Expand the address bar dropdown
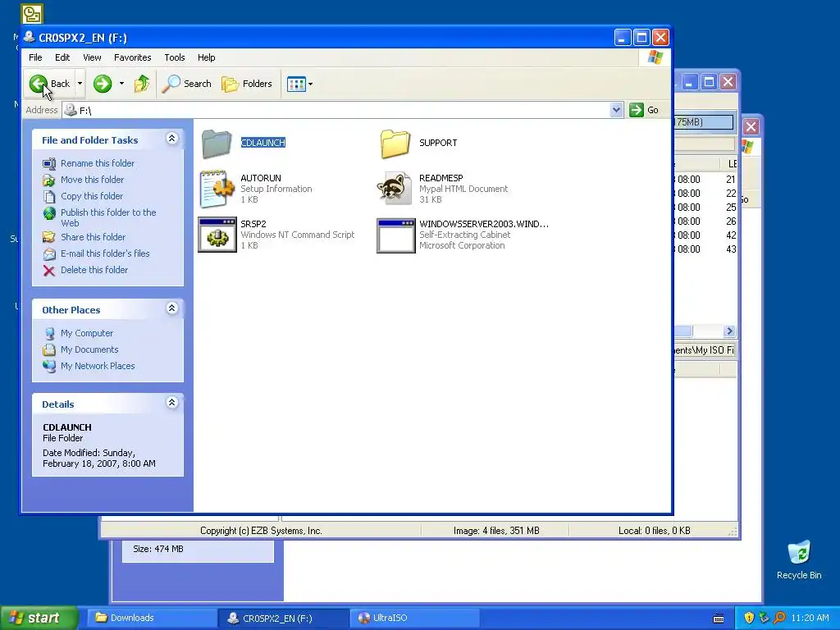 pyautogui.click(x=617, y=110)
